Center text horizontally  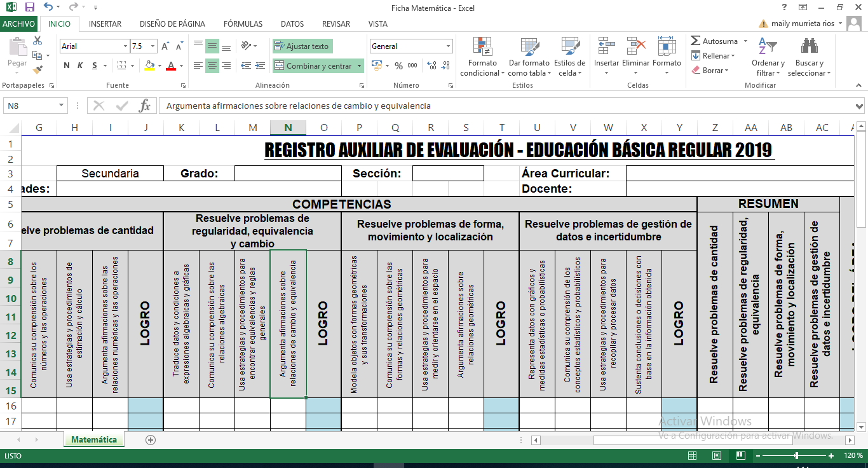pos(212,65)
